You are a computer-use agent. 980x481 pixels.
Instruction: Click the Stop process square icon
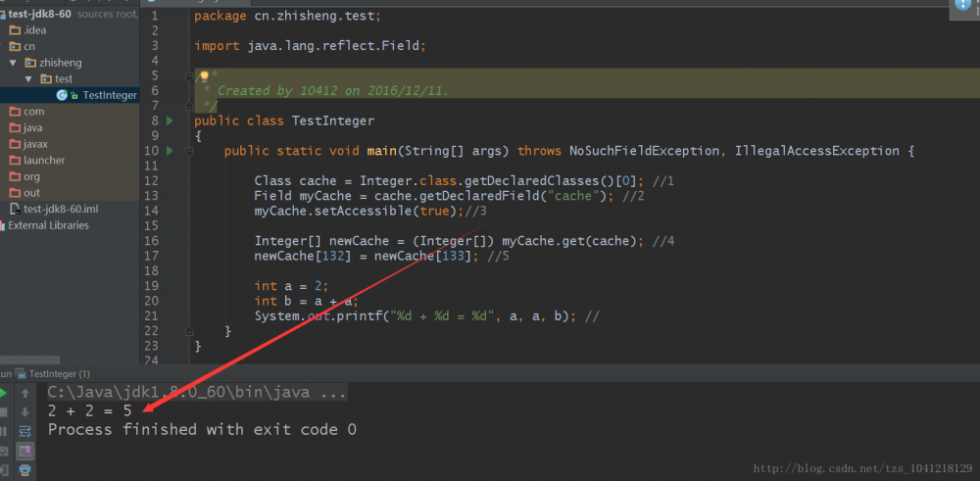3,412
